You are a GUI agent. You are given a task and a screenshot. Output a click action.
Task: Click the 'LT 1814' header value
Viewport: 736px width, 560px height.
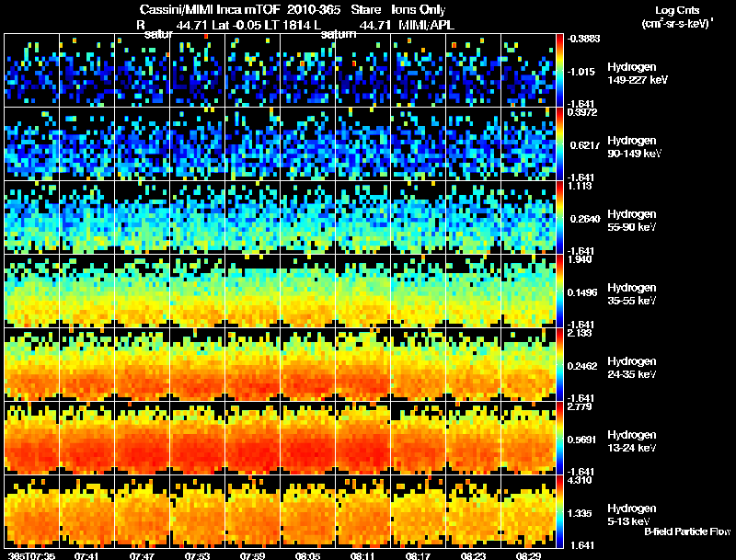[x=287, y=26]
